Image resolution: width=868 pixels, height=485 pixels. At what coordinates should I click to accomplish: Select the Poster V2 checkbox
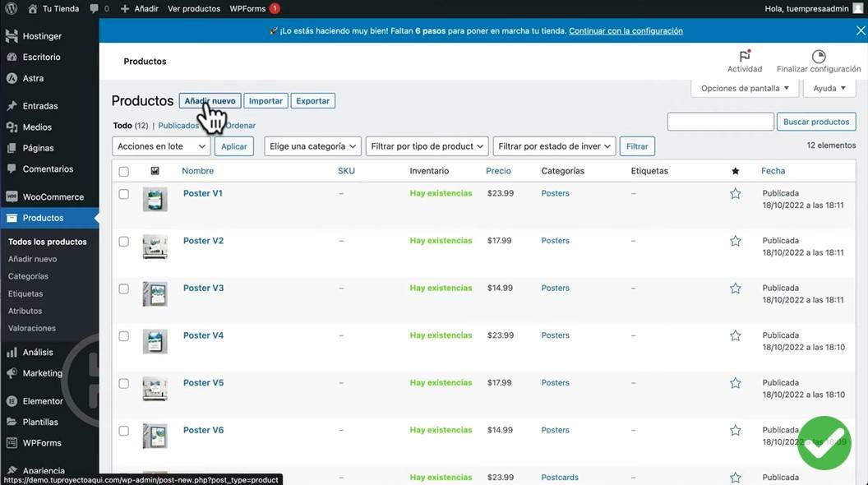[x=123, y=242]
